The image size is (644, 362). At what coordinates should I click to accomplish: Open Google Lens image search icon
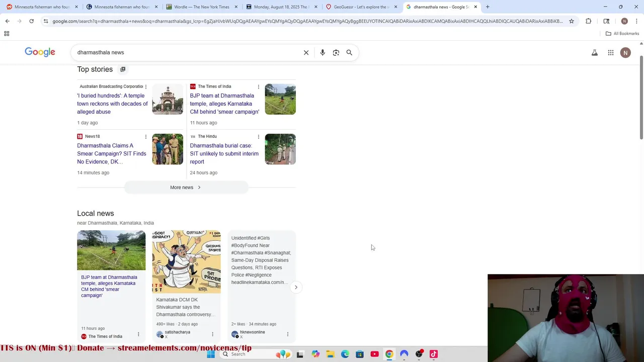click(x=336, y=52)
